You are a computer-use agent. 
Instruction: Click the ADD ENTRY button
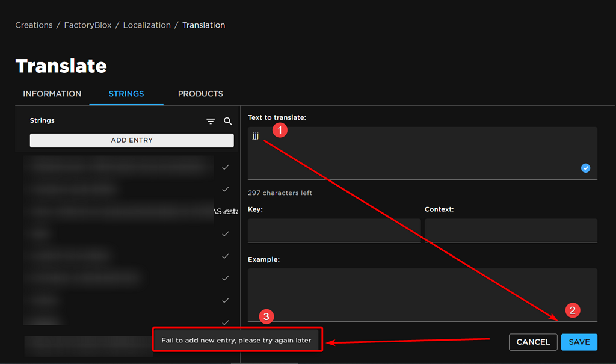(131, 140)
